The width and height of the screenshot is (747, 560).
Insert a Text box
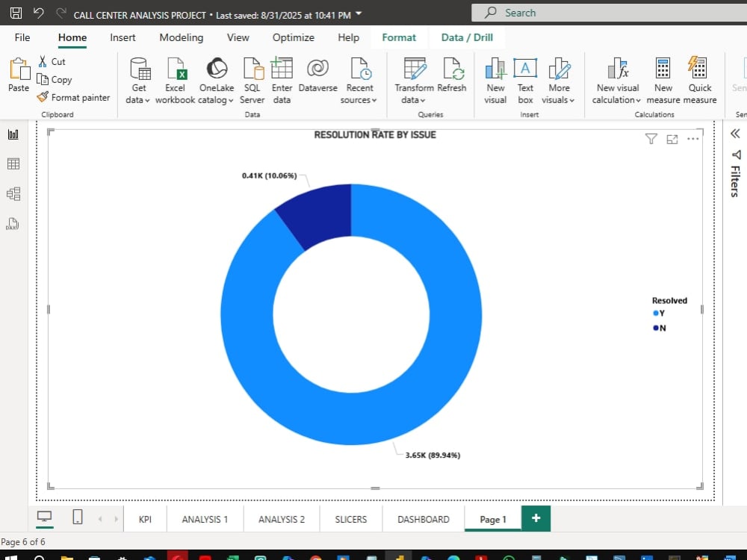point(525,81)
